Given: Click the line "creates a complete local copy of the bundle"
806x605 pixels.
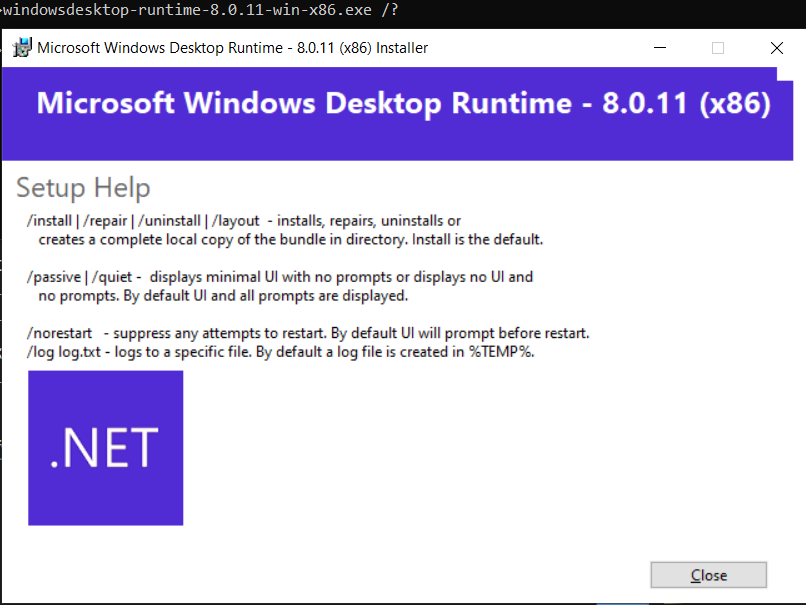Looking at the screenshot, I should (x=291, y=240).
